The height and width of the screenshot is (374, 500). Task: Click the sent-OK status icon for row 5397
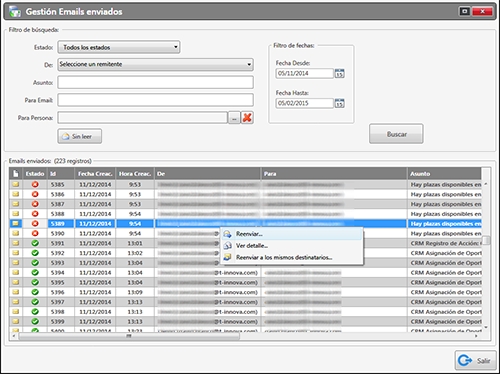35,302
